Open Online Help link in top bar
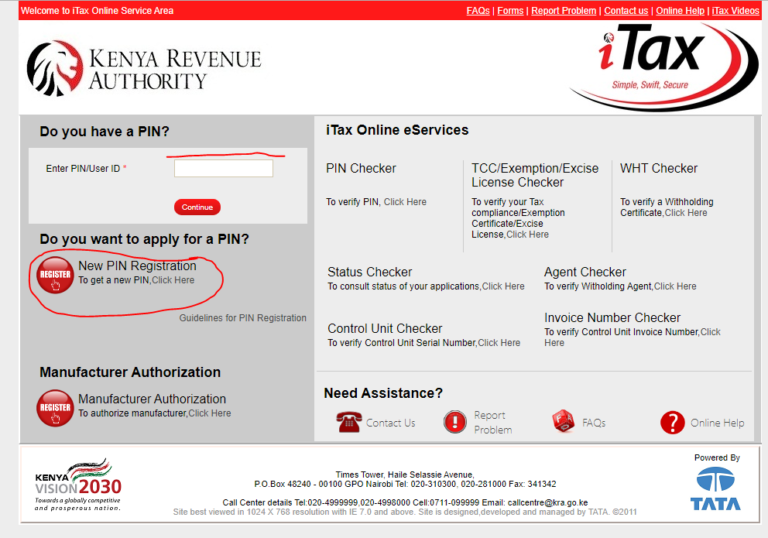 coord(680,11)
